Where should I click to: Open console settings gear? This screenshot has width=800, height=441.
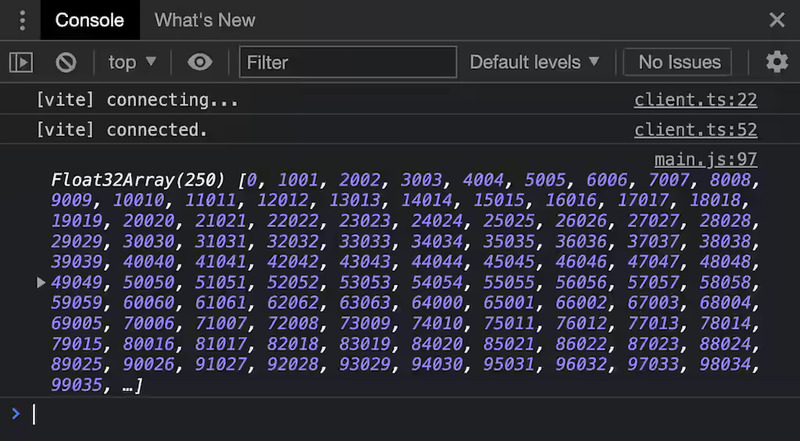tap(777, 62)
